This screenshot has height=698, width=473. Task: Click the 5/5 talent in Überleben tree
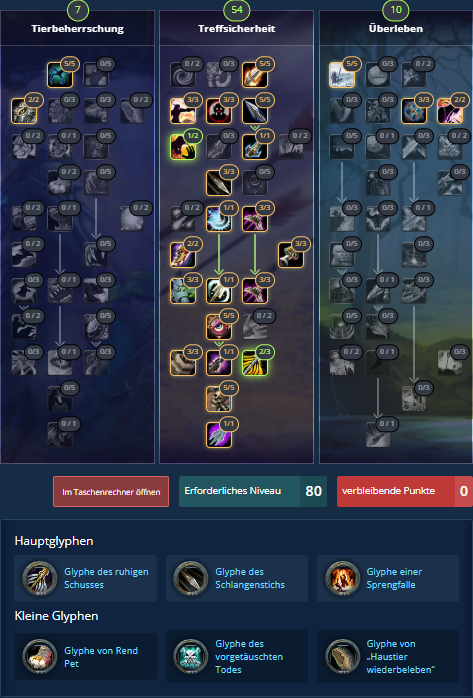point(342,75)
